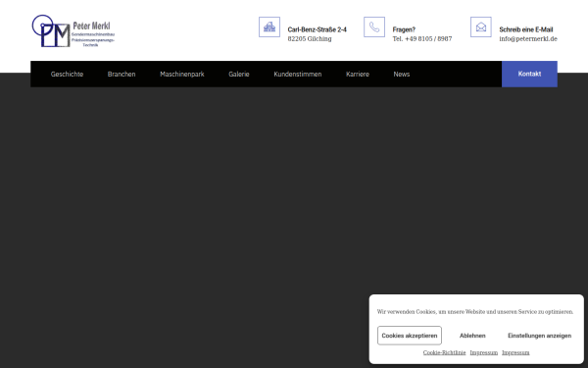Accept cookies with Cookies akzeptieren

(410, 336)
